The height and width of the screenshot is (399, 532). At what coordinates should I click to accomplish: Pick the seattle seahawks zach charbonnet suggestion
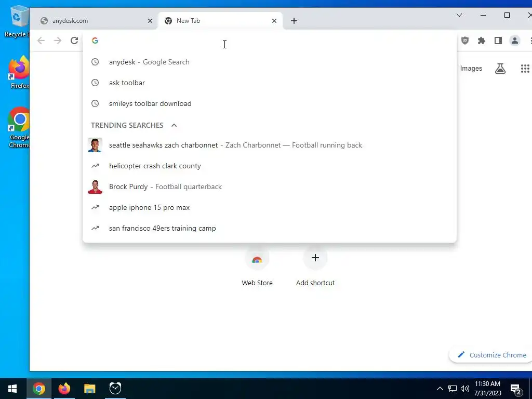270,145
